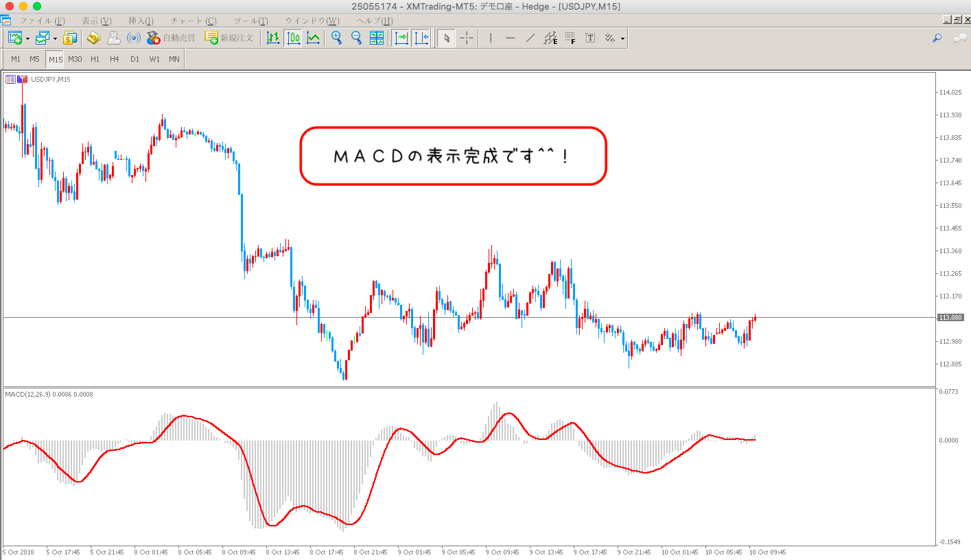This screenshot has height=560, width=971.
Task: Switch to line chart display
Action: (x=313, y=38)
